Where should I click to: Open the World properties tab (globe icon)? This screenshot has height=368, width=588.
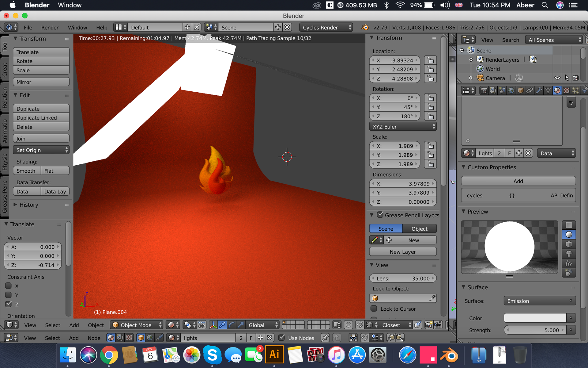[x=511, y=90]
